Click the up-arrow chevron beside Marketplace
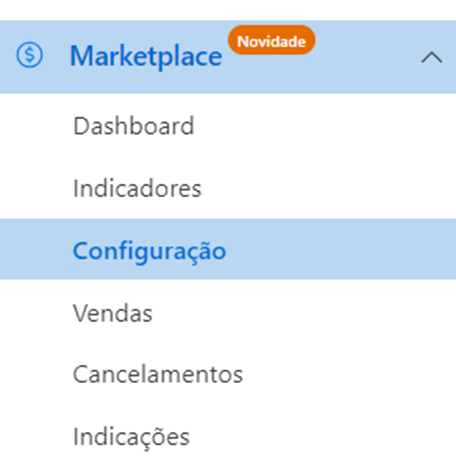The image size is (456, 459). [x=432, y=57]
